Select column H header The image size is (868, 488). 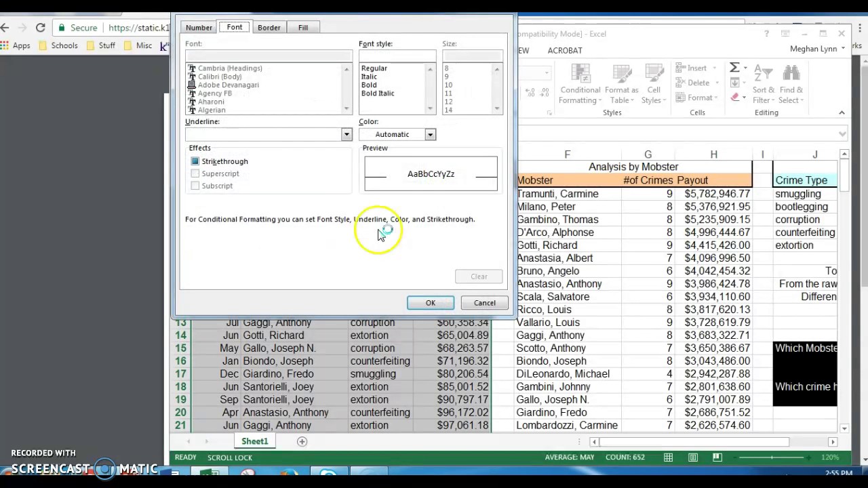tap(713, 155)
